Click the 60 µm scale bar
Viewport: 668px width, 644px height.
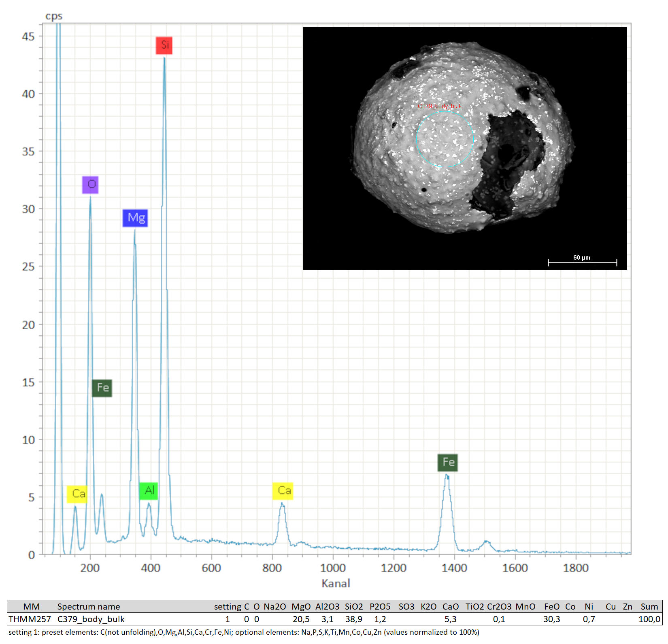582,262
